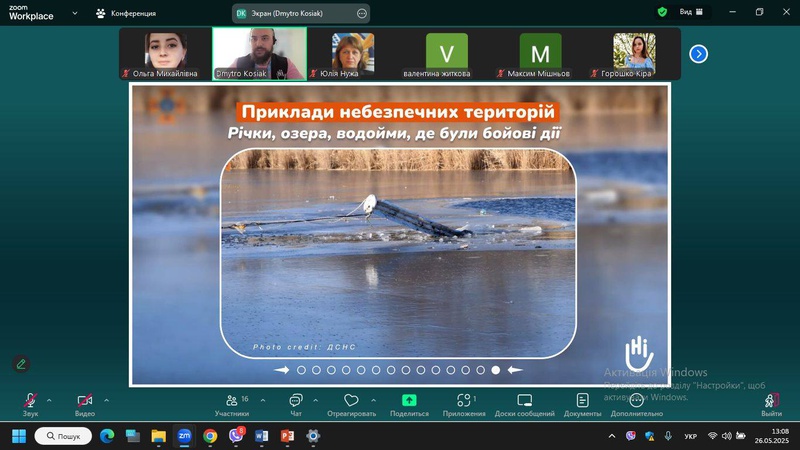The height and width of the screenshot is (450, 800).
Task: Expand the arrow beside Чат
Action: [315, 401]
